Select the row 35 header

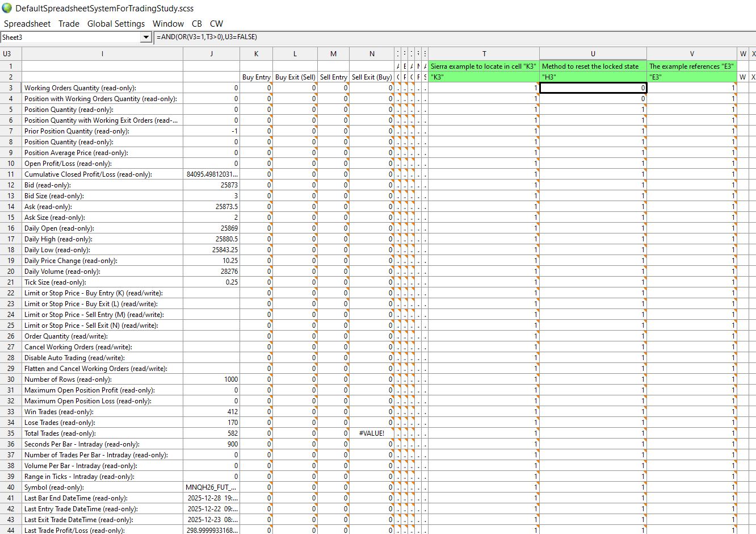coord(11,433)
